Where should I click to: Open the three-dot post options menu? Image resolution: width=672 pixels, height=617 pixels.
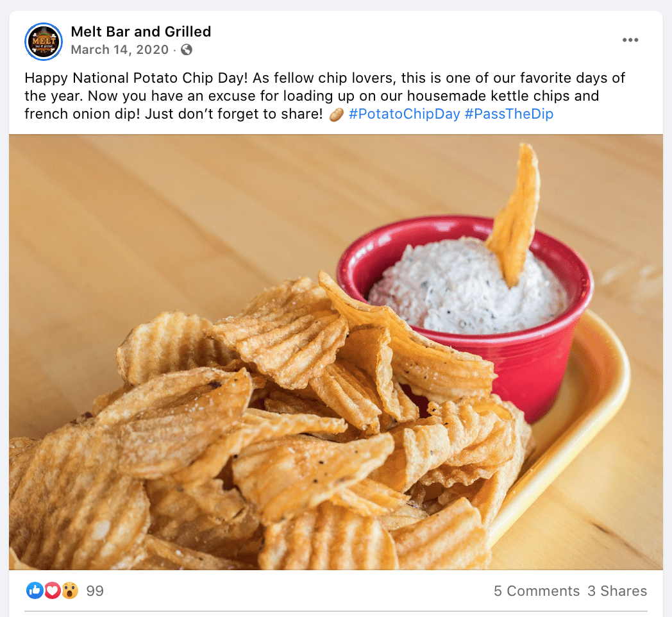pos(630,40)
